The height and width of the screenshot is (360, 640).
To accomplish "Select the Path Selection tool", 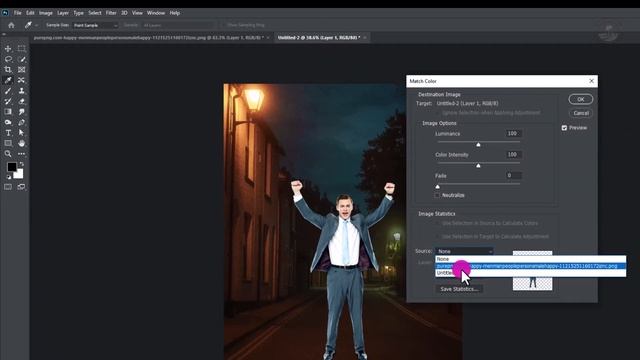I will pyautogui.click(x=22, y=133).
